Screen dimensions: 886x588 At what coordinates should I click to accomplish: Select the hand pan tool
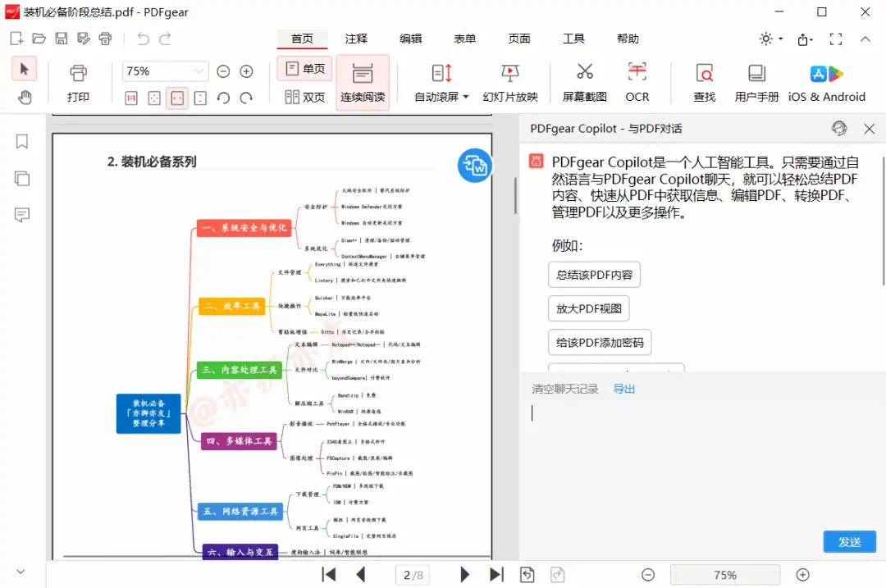pyautogui.click(x=25, y=97)
